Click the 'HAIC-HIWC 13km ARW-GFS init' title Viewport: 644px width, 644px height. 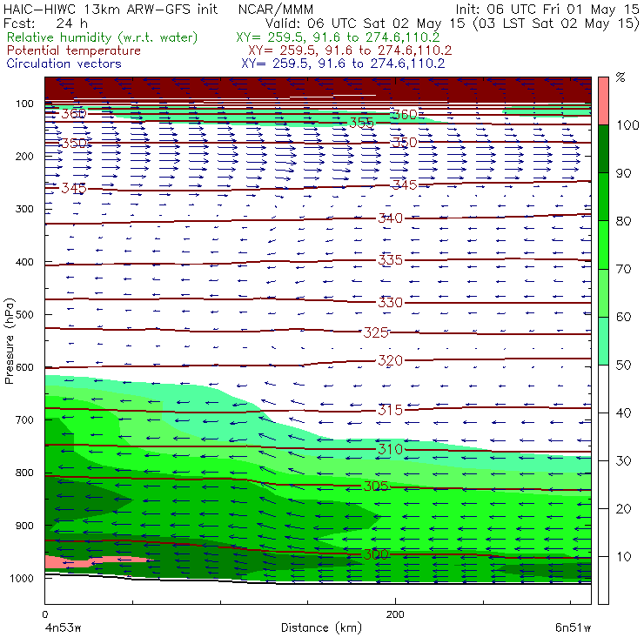pyautogui.click(x=111, y=9)
